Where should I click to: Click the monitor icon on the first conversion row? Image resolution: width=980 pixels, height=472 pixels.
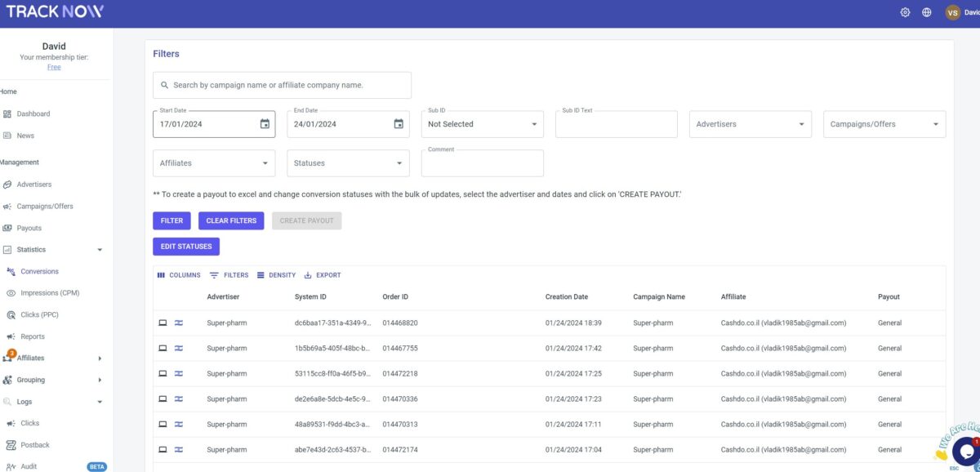[x=163, y=323]
